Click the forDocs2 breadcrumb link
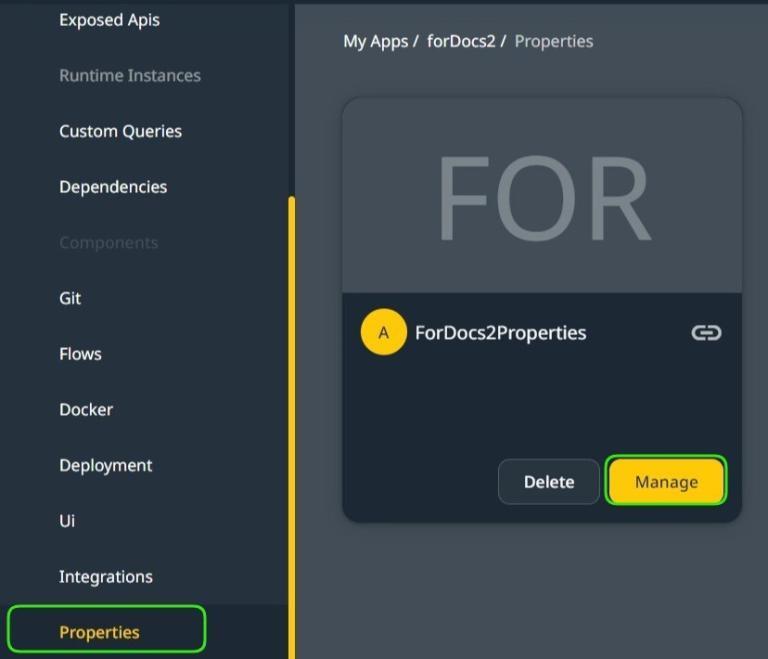 pos(461,41)
